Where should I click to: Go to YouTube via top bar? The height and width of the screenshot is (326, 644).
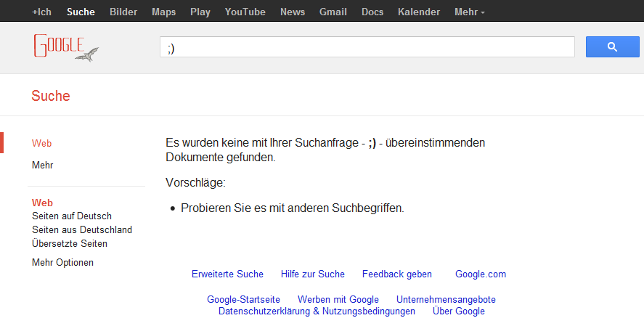pos(245,12)
